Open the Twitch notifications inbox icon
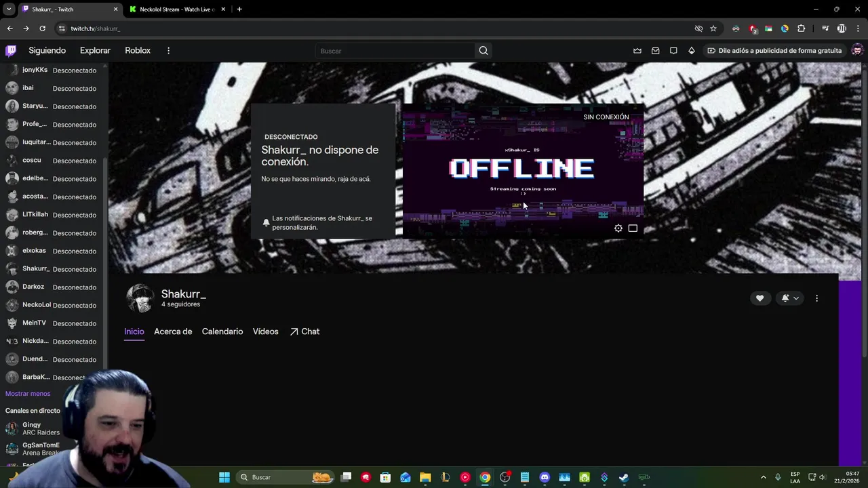The width and height of the screenshot is (868, 488). point(655,51)
